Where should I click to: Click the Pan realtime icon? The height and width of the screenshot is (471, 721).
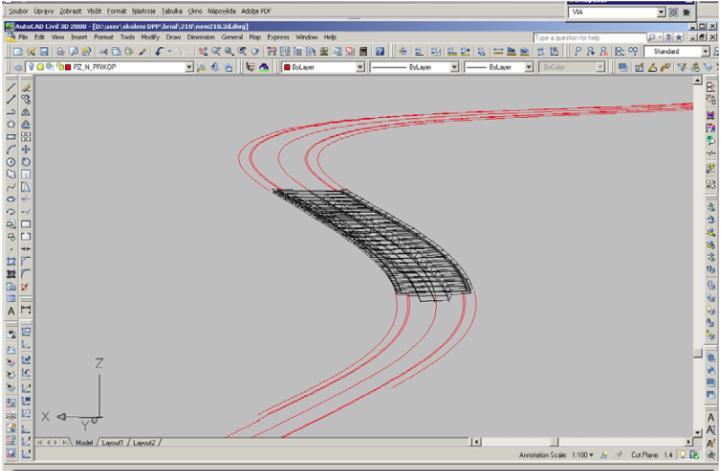tap(203, 52)
